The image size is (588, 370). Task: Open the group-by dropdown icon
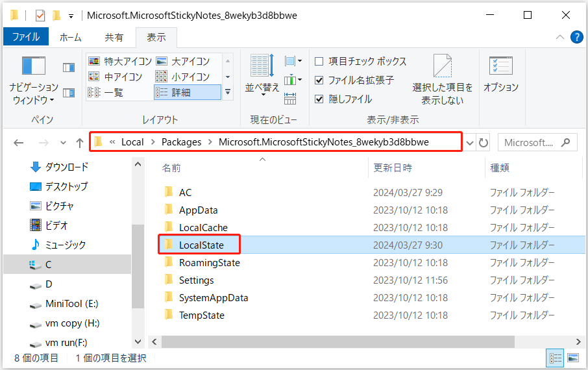pos(293,61)
